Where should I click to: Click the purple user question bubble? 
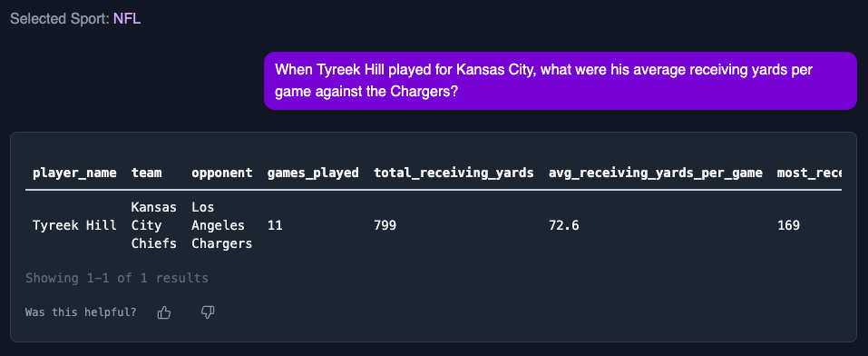(x=561, y=81)
